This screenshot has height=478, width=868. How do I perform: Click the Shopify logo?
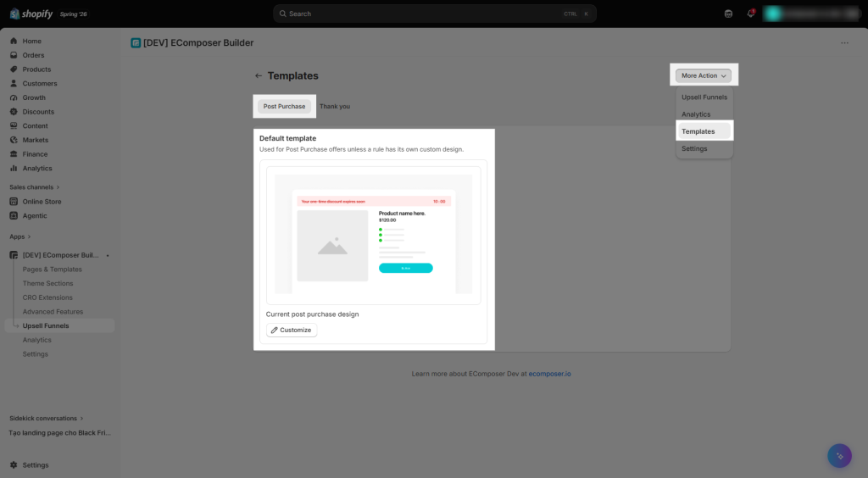31,14
